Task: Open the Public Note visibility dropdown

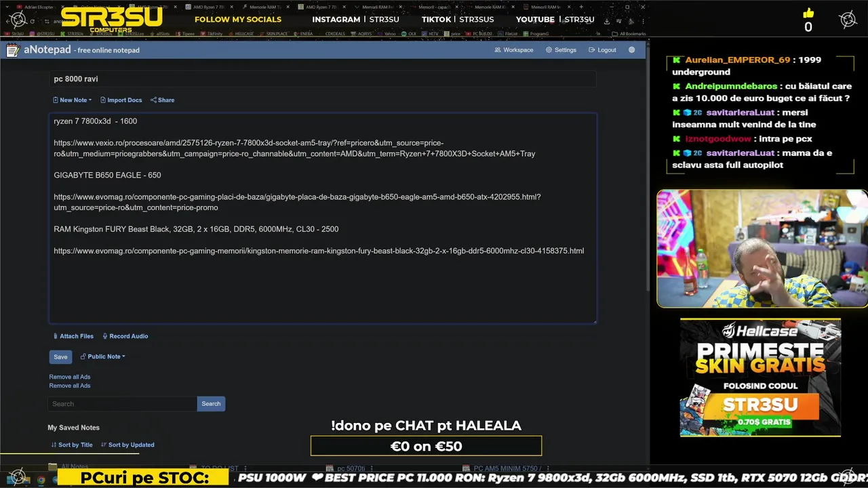Action: 103,357
